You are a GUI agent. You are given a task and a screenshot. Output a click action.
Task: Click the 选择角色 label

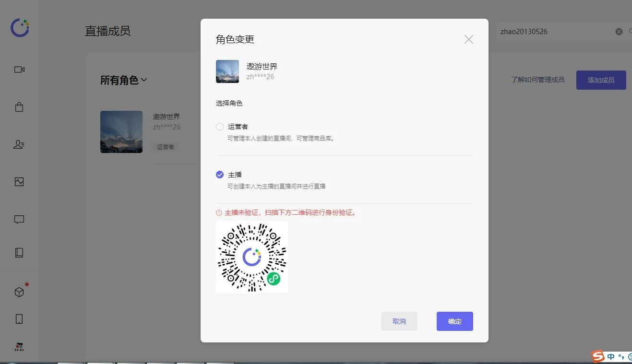[x=229, y=103]
